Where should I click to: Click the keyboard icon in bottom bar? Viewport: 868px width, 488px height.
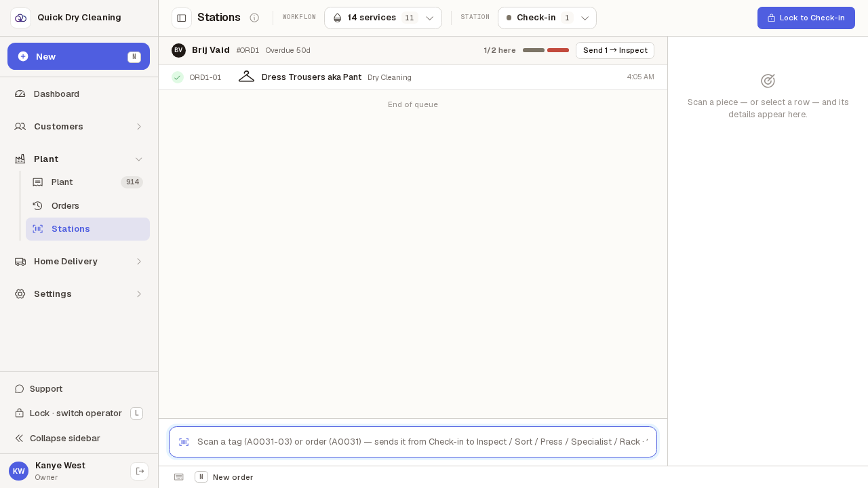tap(179, 477)
